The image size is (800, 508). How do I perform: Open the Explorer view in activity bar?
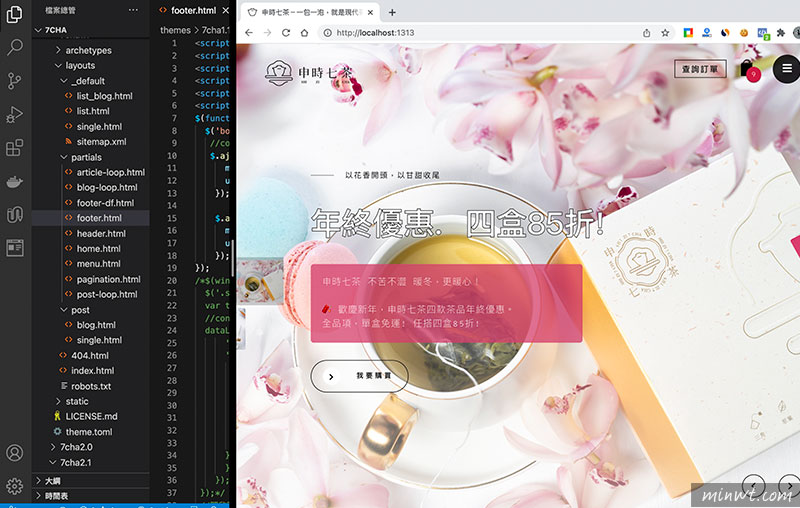coord(14,14)
